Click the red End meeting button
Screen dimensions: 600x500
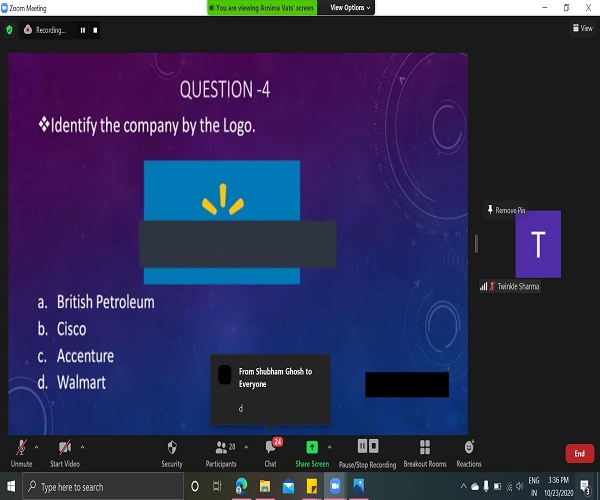(x=580, y=453)
